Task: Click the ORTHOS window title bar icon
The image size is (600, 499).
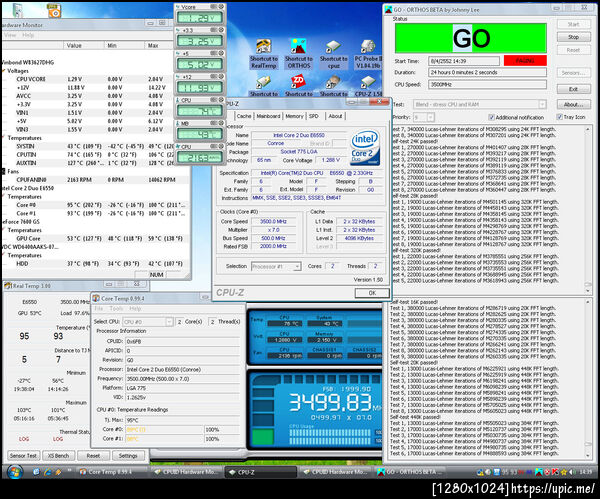Action: click(388, 10)
